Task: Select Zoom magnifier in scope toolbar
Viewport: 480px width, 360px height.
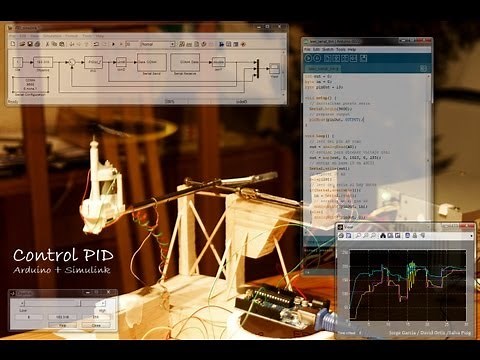Action: [358, 235]
